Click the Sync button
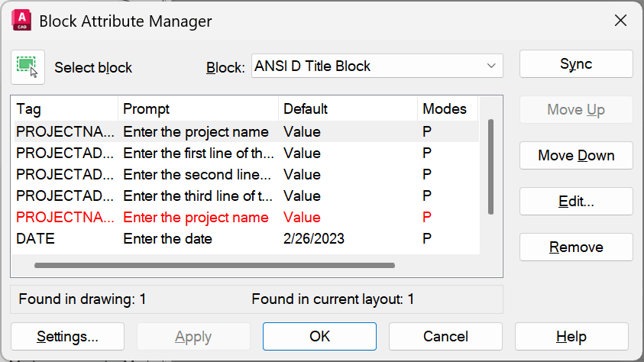Viewport: 644px width, 362px height. click(x=576, y=64)
